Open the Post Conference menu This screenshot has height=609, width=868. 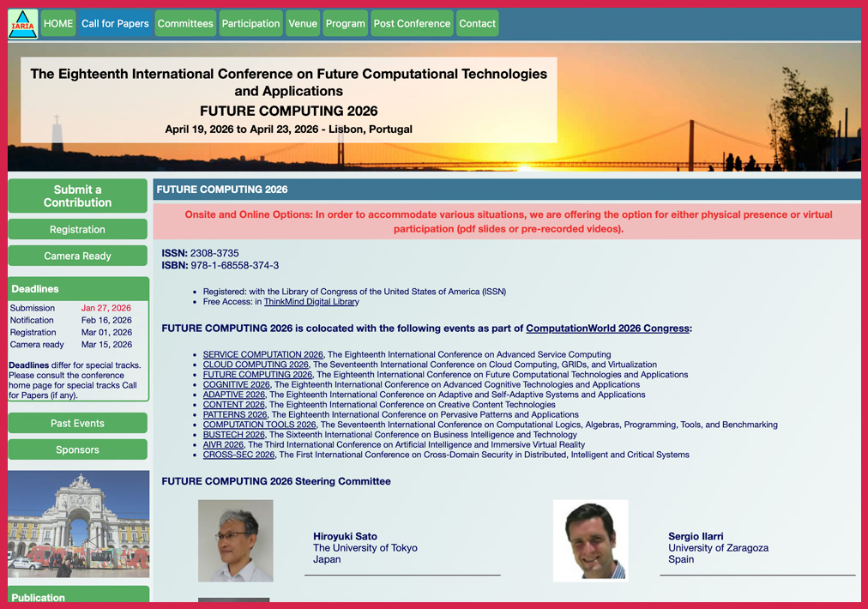click(x=412, y=23)
